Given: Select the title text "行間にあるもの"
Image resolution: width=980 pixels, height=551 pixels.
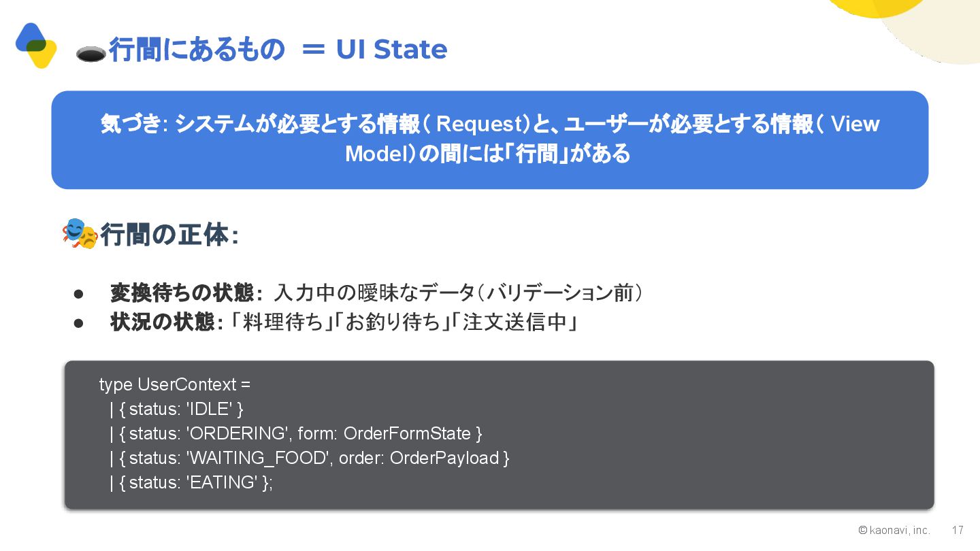Looking at the screenshot, I should pos(197,50).
